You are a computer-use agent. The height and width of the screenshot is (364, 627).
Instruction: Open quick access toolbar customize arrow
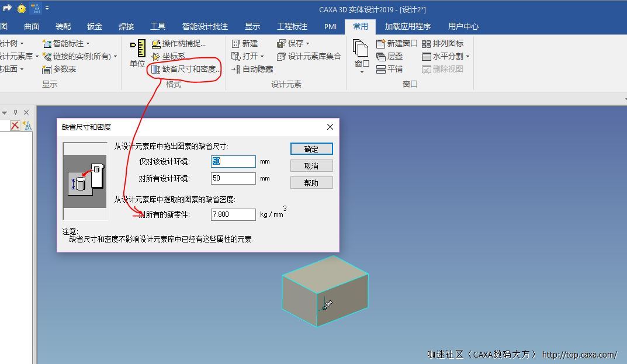[x=47, y=8]
